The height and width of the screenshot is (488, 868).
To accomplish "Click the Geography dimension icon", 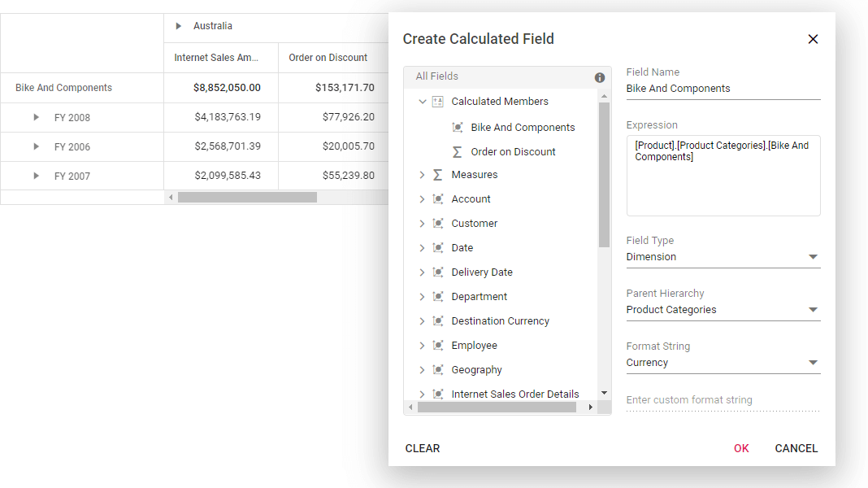I will click(438, 370).
